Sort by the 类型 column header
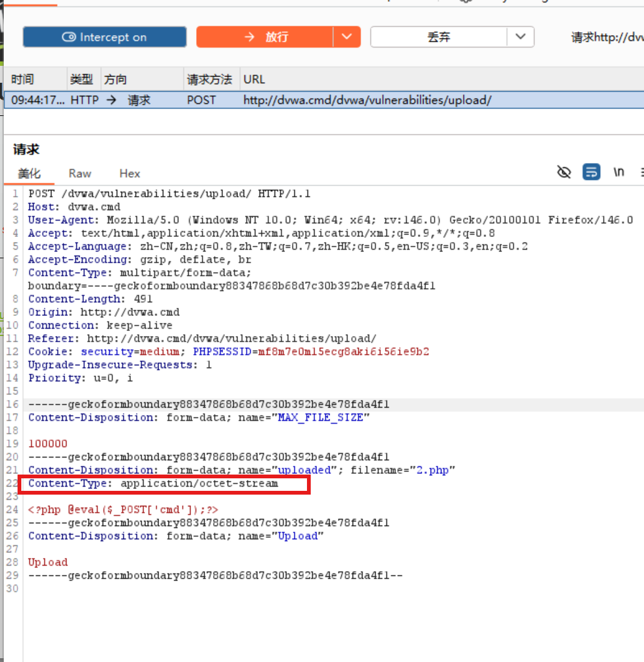 pos(83,80)
